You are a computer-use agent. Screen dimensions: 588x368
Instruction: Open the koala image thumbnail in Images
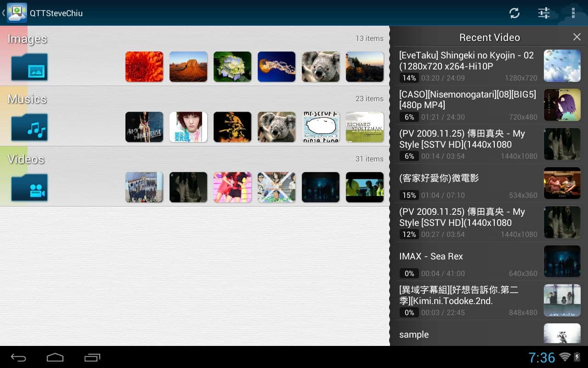click(321, 67)
